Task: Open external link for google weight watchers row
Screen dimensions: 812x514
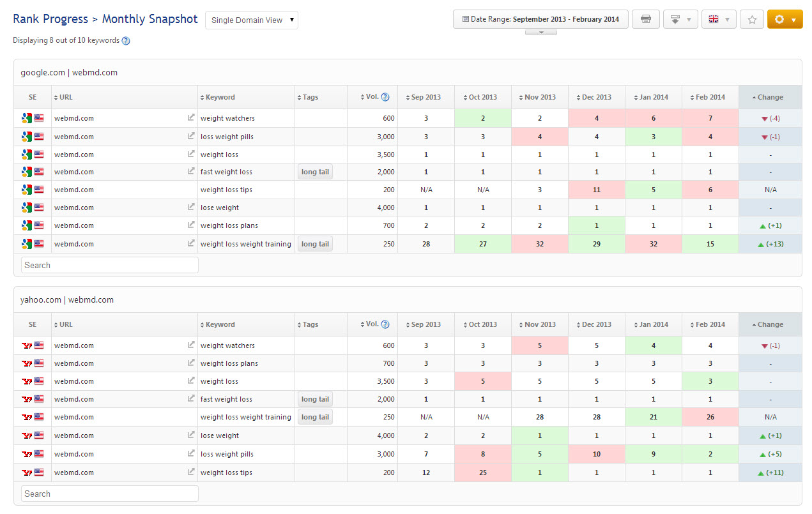Action: [x=190, y=117]
